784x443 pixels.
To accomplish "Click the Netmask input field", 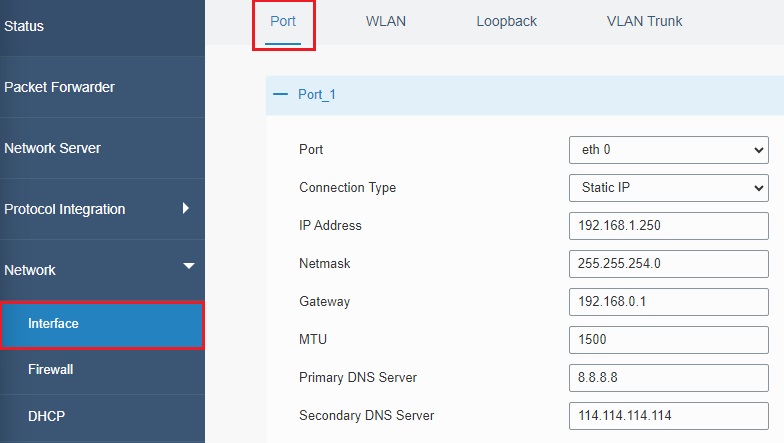I will tap(668, 264).
